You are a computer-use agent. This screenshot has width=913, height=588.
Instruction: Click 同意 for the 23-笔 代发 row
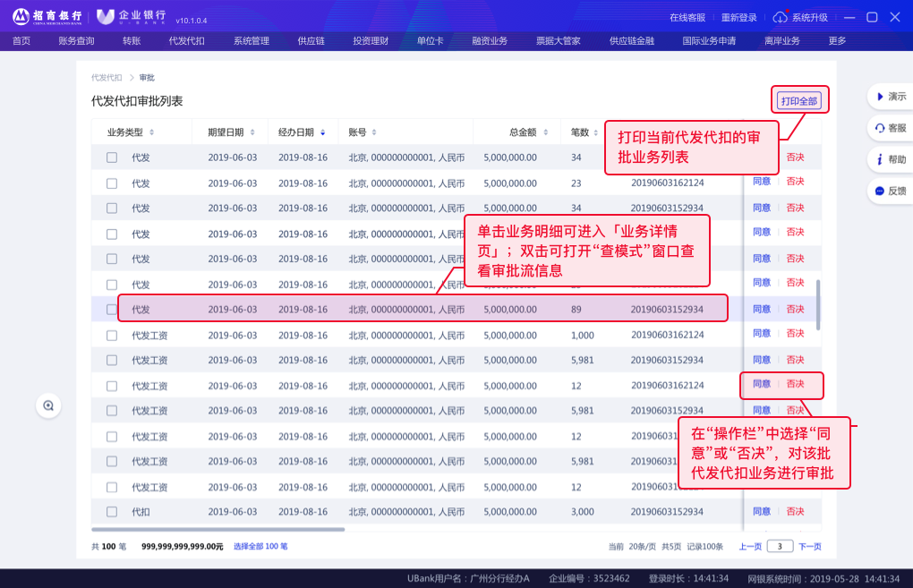point(762,181)
